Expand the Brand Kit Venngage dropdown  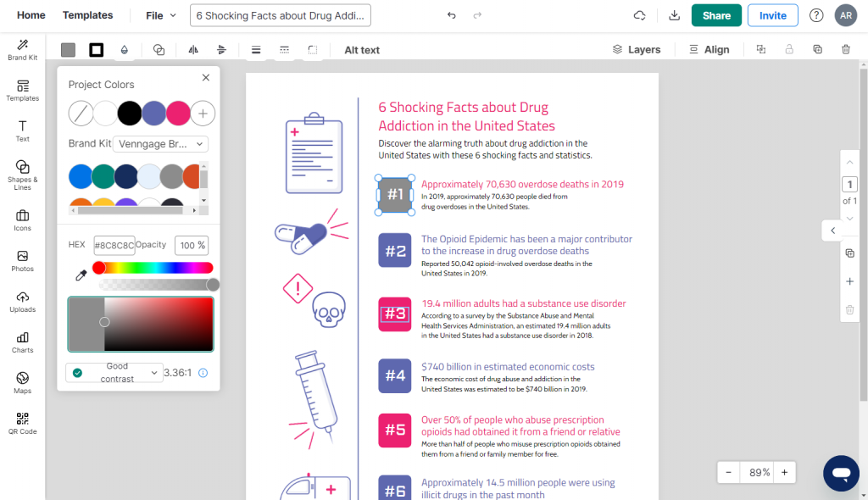tap(160, 144)
